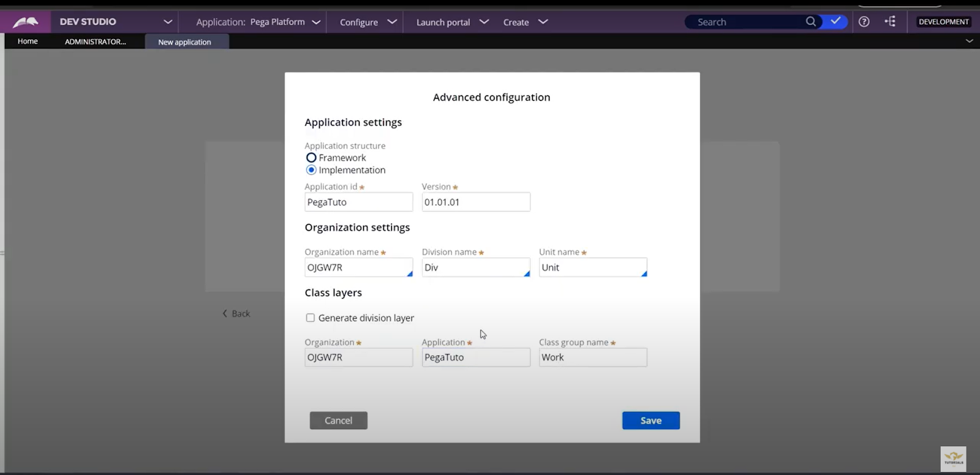This screenshot has height=475, width=980.
Task: Expand the tab list chevron at far right
Action: coord(969,41)
